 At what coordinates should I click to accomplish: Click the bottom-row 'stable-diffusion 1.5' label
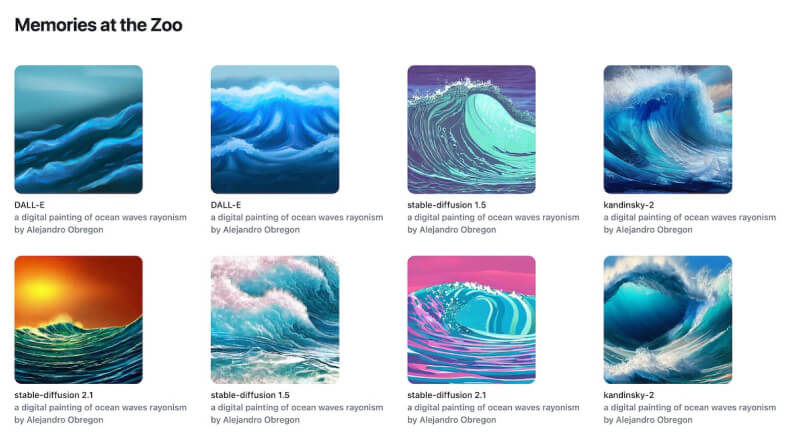click(x=250, y=395)
